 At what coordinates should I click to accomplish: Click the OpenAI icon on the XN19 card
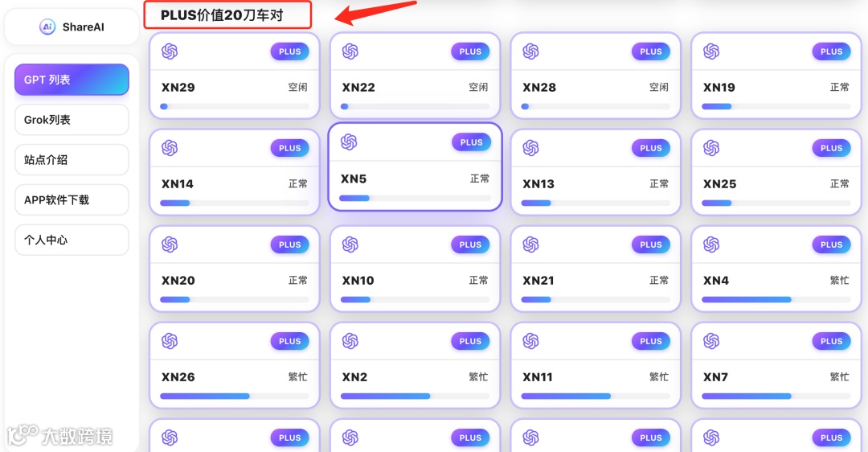(711, 51)
